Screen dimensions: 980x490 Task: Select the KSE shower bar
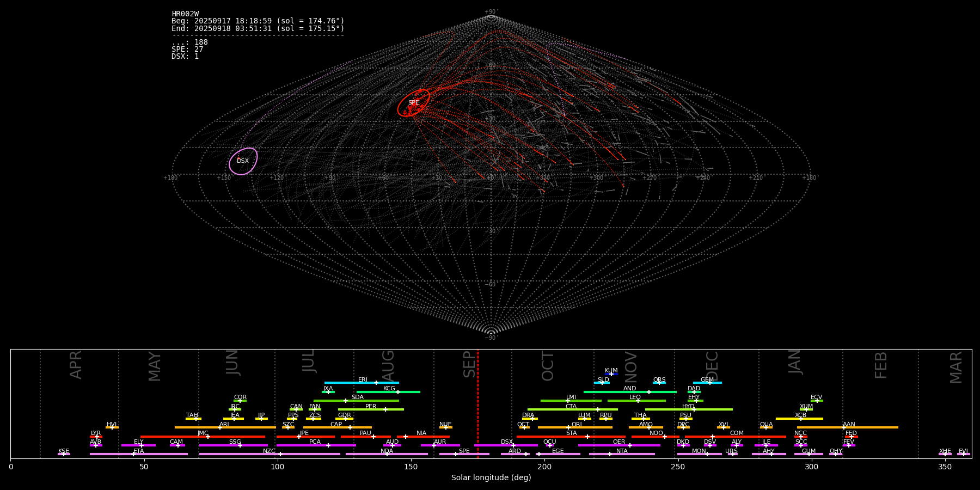pos(64,454)
